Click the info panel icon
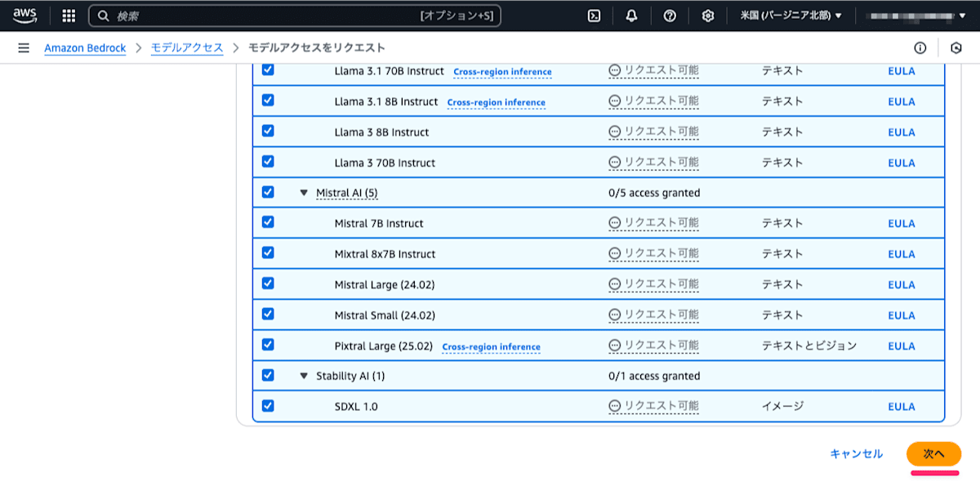This screenshot has height=482, width=980. tap(920, 48)
